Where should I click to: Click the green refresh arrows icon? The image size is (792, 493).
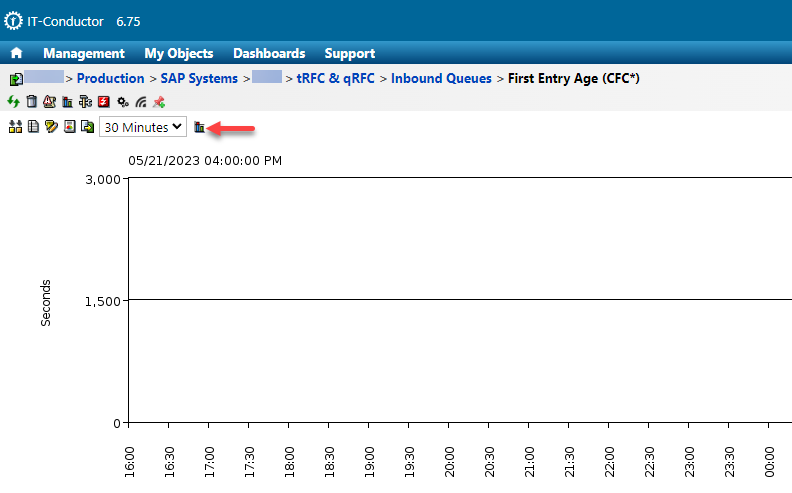pyautogui.click(x=14, y=101)
